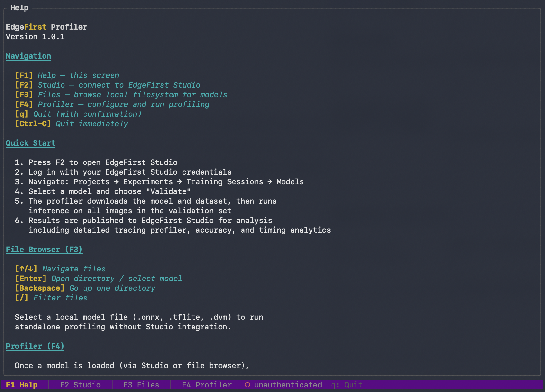Click the 'EdgeFirst Profiler' title
545x392 pixels.
tap(46, 27)
